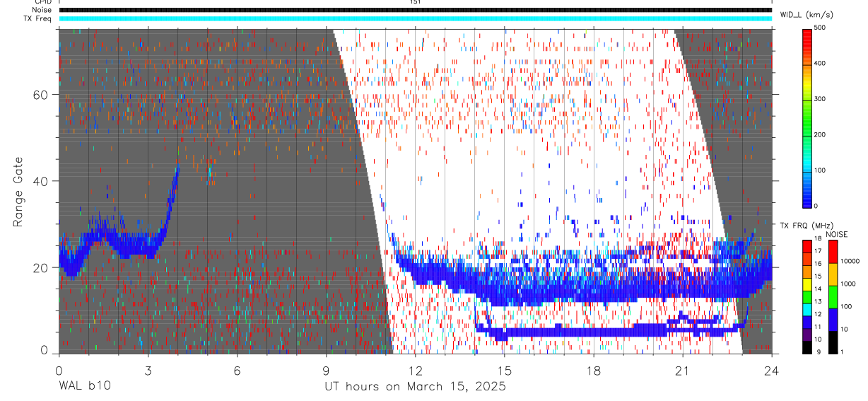Click the '24' hour tick on x-axis
868x401 pixels.
(x=772, y=370)
